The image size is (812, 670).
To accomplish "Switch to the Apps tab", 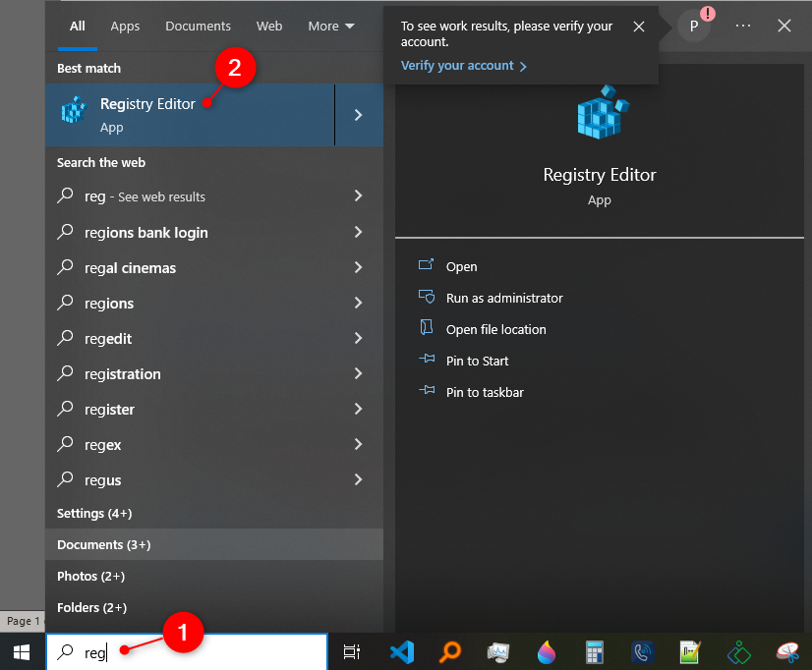I will pyautogui.click(x=125, y=26).
